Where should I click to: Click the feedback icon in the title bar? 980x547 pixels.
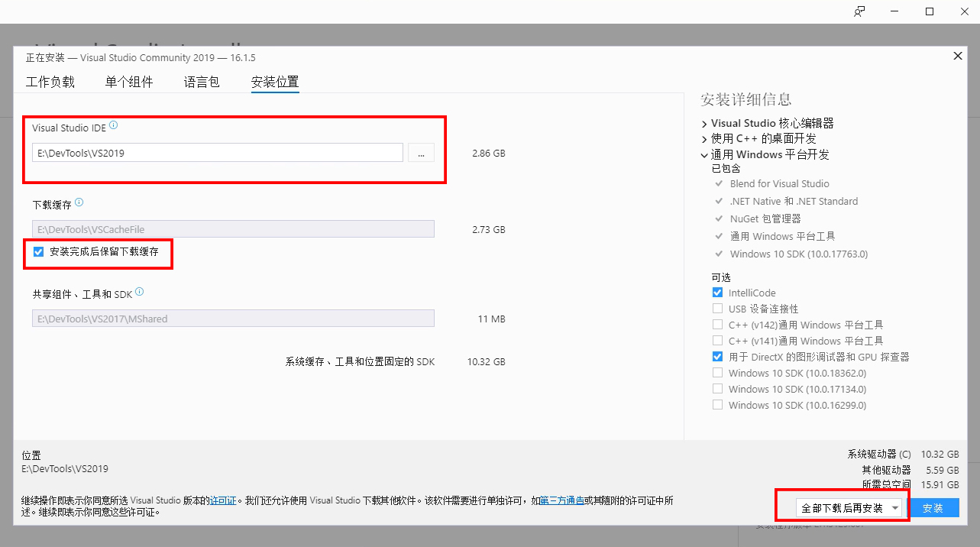tap(859, 11)
